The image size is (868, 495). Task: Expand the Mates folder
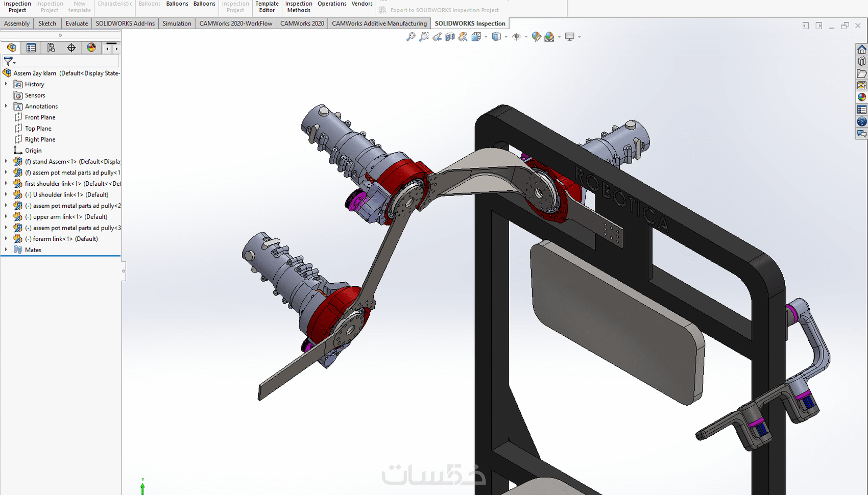[6, 250]
